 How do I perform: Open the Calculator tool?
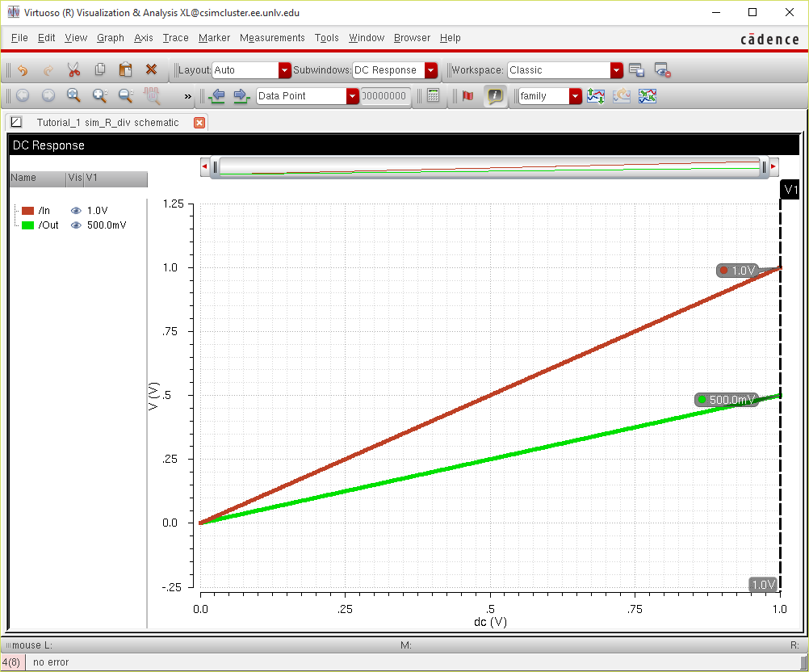click(x=434, y=96)
